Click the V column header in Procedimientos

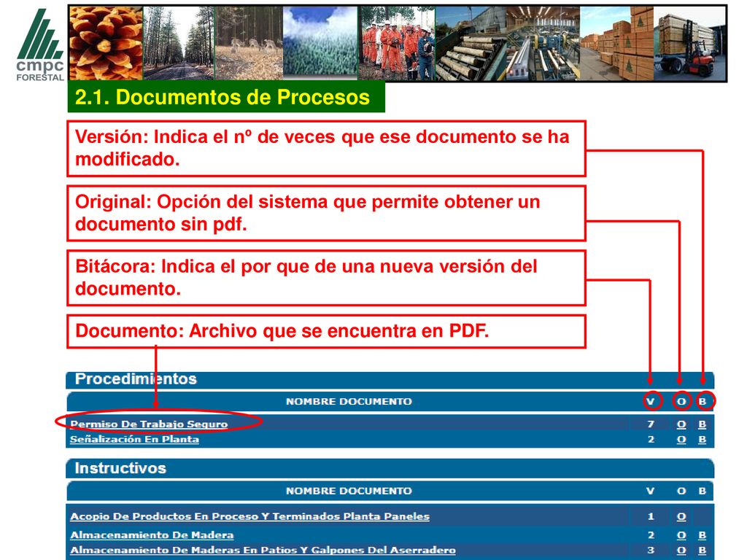tap(651, 402)
